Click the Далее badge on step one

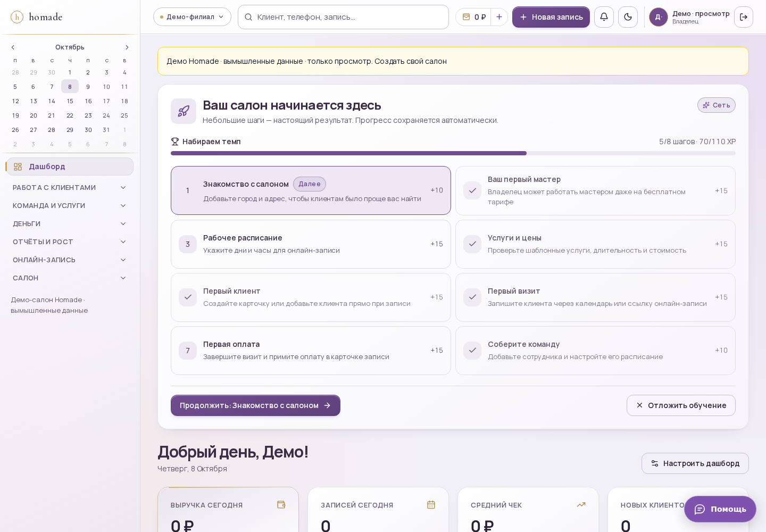[x=310, y=184]
